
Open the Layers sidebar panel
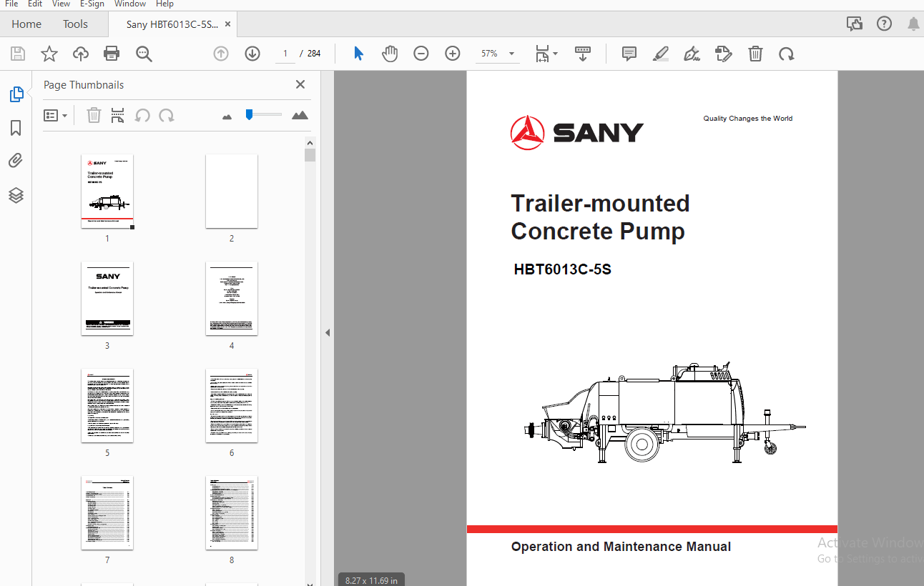coord(16,195)
